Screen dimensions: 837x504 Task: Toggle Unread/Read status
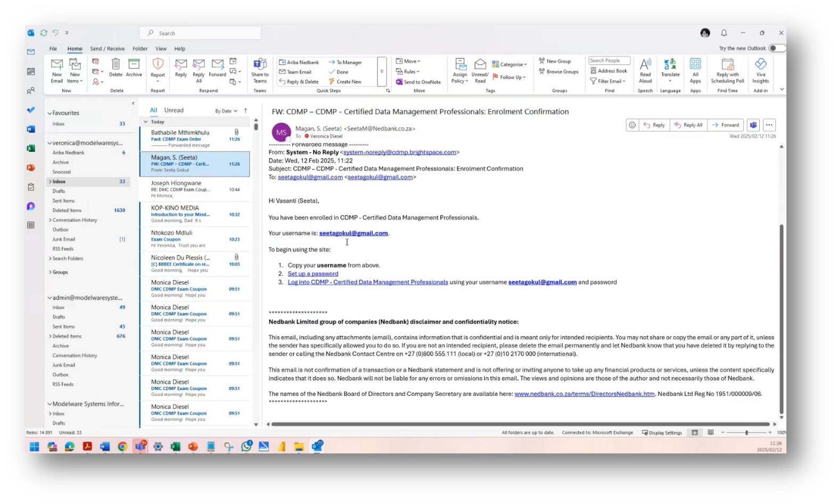(480, 71)
